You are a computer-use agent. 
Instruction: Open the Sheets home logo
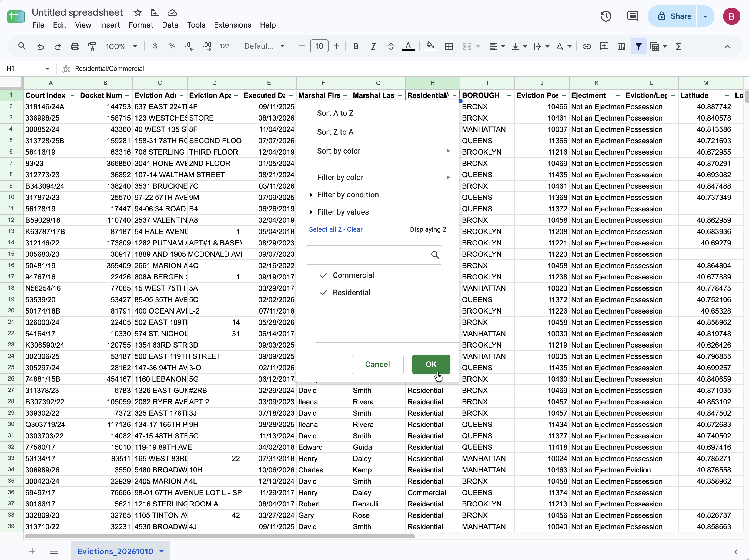16,16
